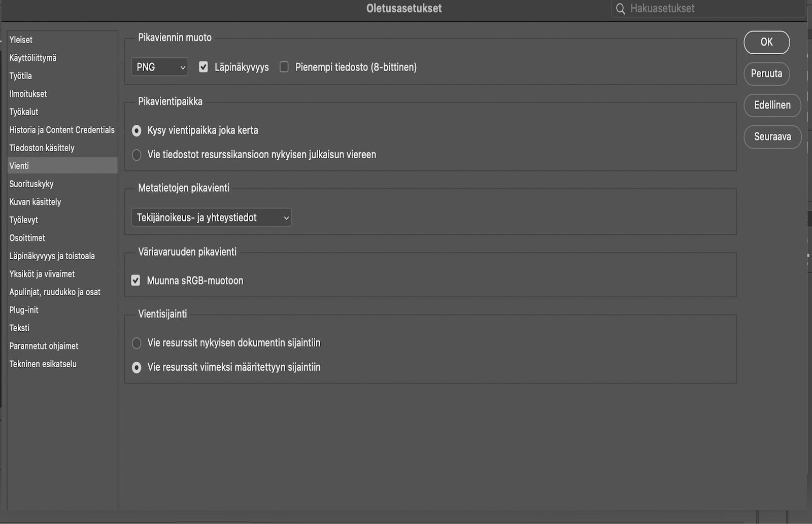Open the Yleiset category
The width and height of the screenshot is (812, 524).
pyautogui.click(x=62, y=40)
